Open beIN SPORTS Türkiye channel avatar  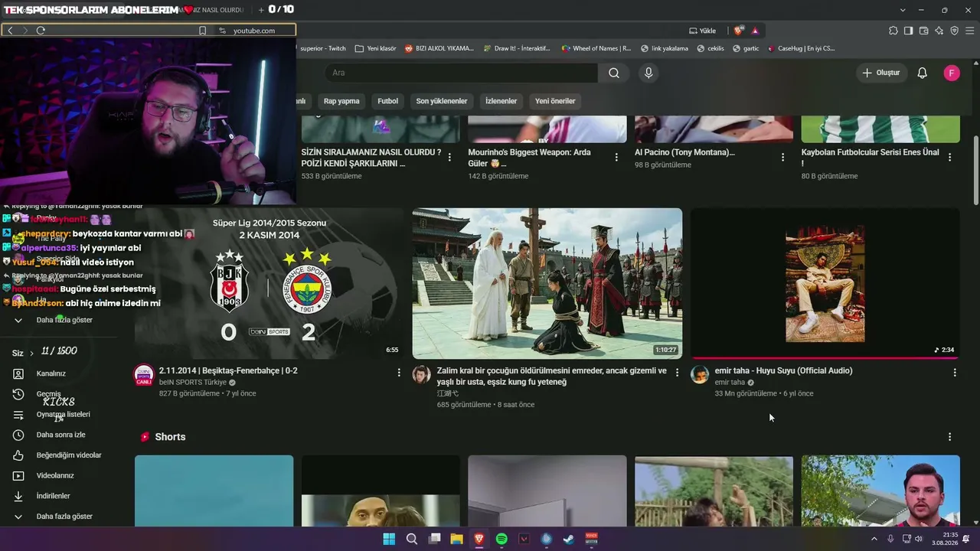click(144, 374)
